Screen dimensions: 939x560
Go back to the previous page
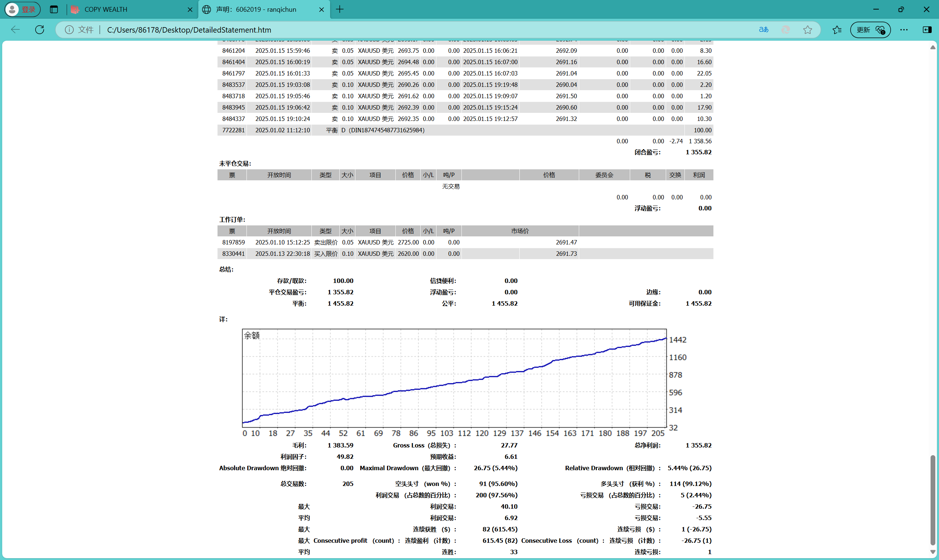(15, 29)
